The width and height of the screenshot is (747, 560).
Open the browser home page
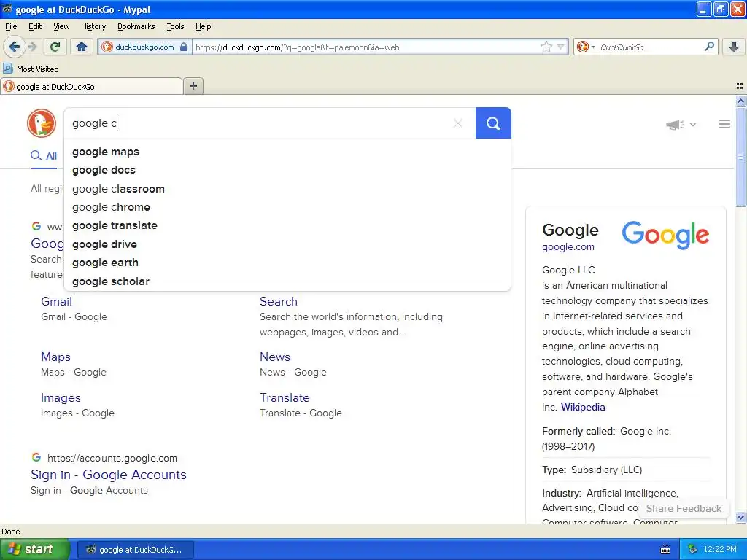pyautogui.click(x=82, y=47)
